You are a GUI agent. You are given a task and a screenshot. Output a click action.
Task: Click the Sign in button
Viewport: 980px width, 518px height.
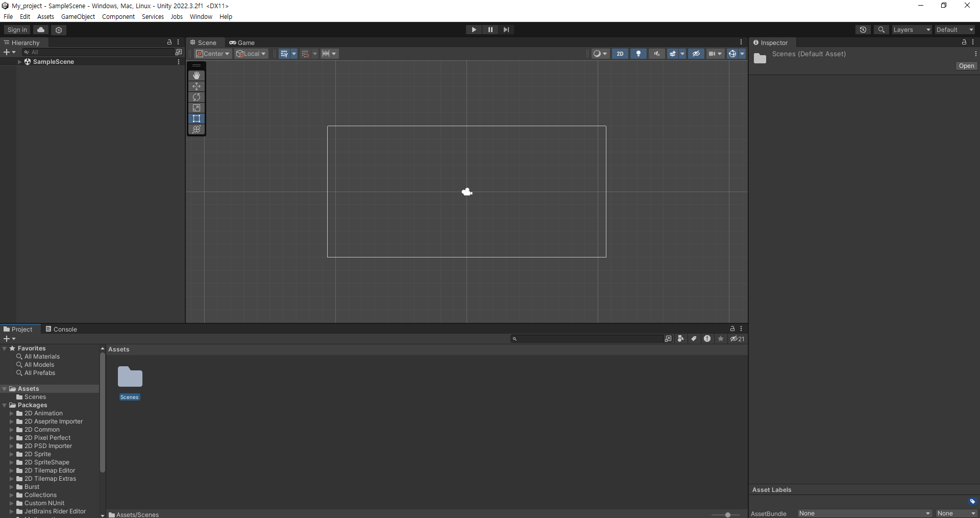point(17,30)
